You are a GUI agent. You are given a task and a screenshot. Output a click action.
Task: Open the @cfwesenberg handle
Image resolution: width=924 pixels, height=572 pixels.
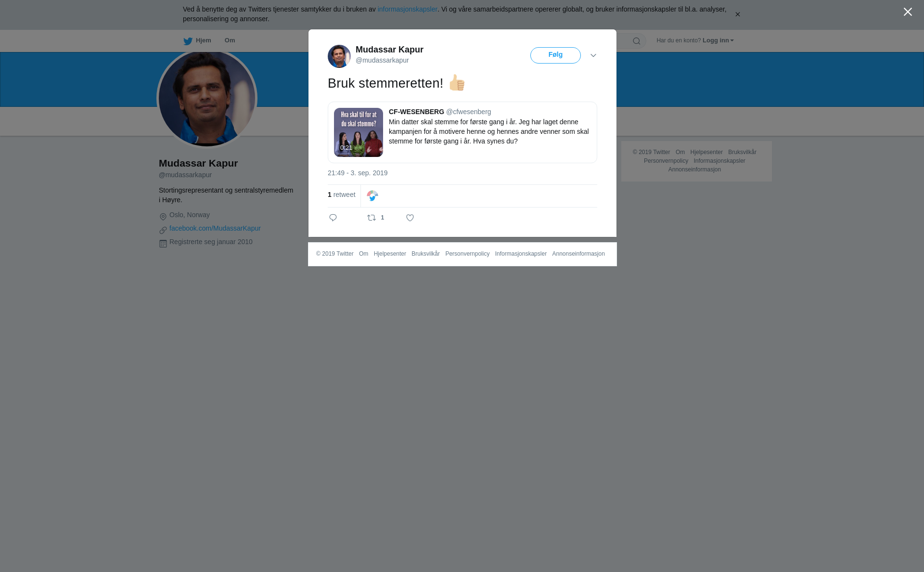(x=469, y=112)
